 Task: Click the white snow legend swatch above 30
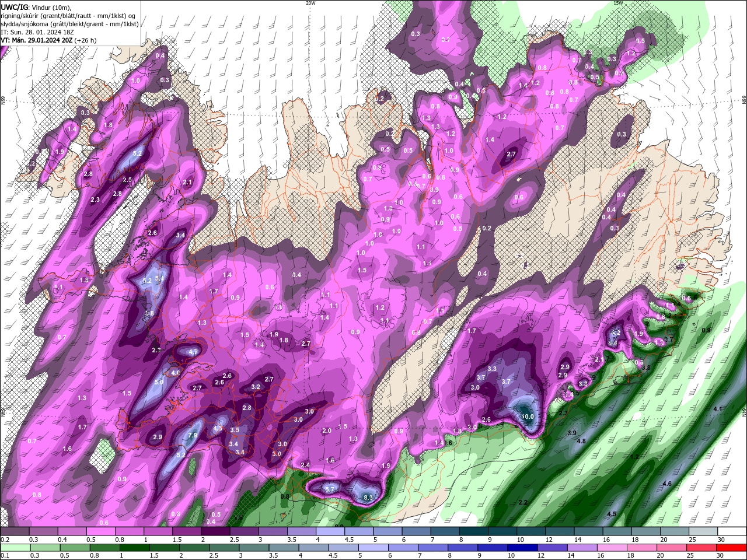click(732, 531)
